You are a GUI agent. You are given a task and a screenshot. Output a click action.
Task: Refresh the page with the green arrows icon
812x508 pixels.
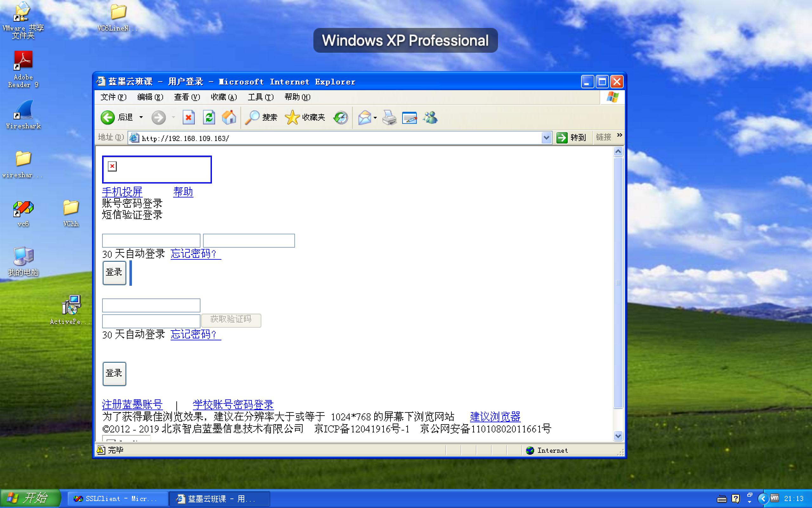coord(209,117)
